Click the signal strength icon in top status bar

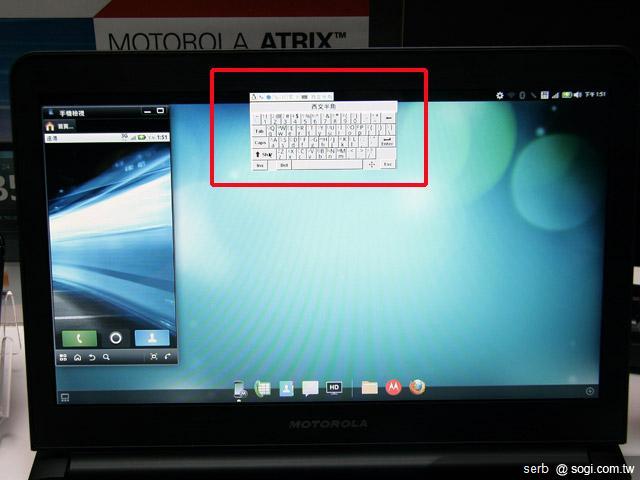tap(555, 95)
